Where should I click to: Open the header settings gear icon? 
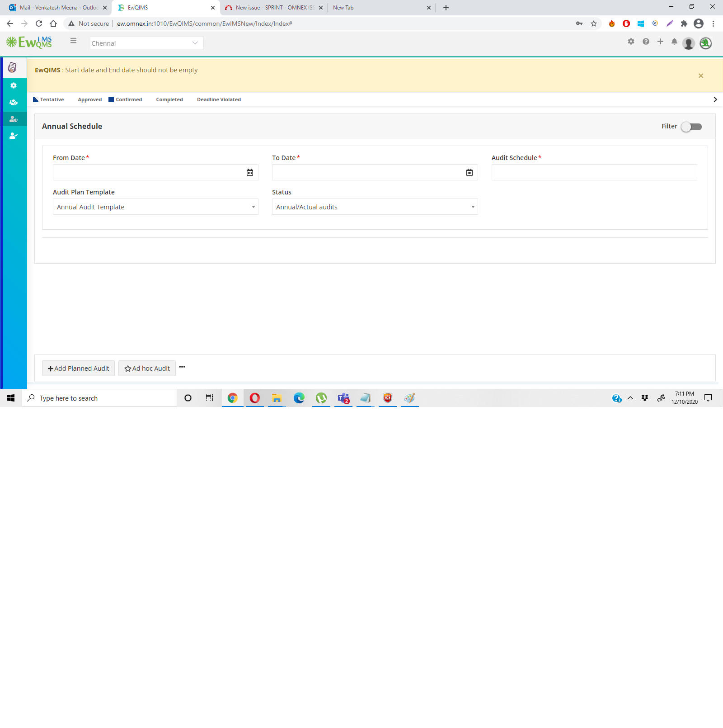click(x=631, y=42)
